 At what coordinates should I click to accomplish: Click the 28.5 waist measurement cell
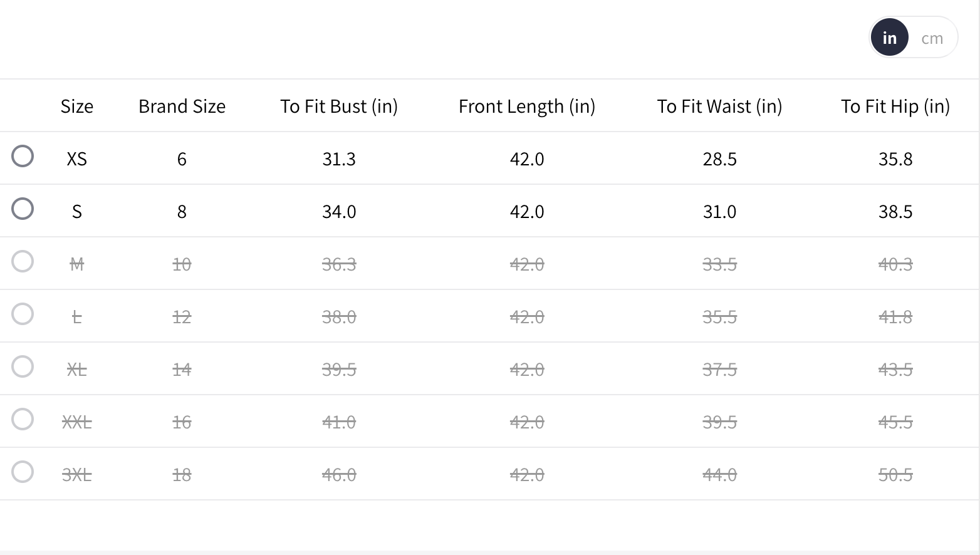(x=719, y=159)
